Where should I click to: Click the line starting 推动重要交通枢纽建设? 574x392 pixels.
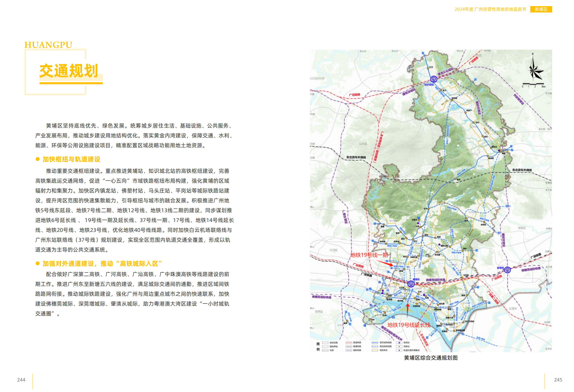[138, 171]
